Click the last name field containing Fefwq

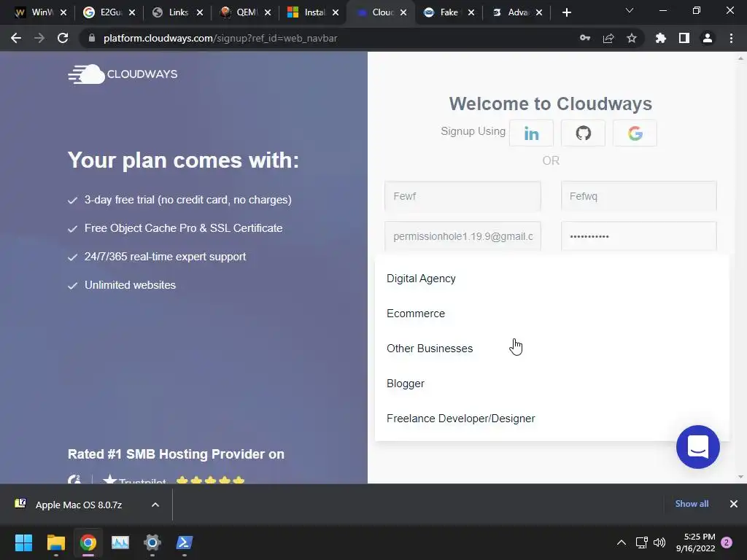coord(639,196)
